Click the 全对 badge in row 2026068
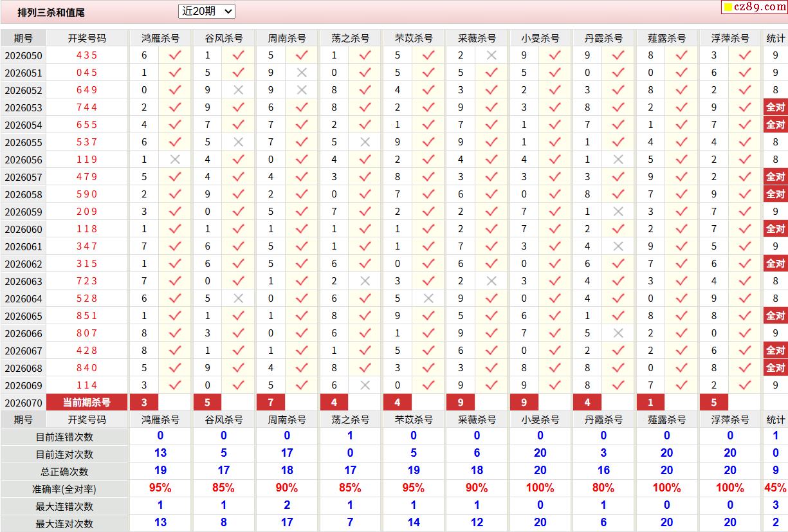The image size is (788, 532). click(x=776, y=368)
